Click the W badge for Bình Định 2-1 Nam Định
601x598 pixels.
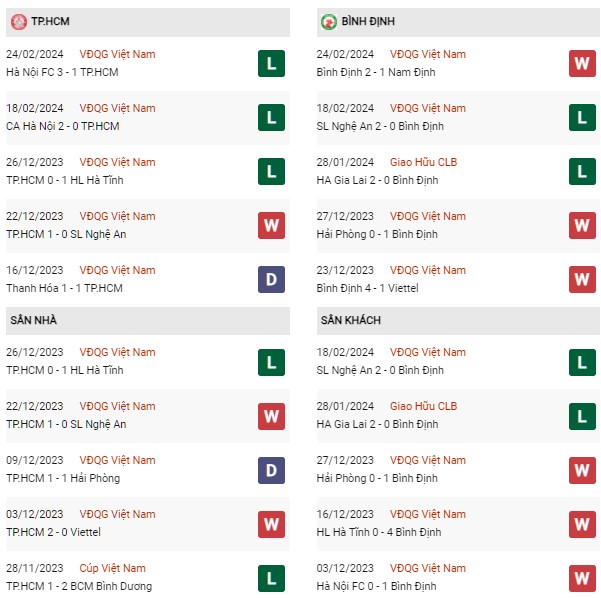tap(582, 63)
